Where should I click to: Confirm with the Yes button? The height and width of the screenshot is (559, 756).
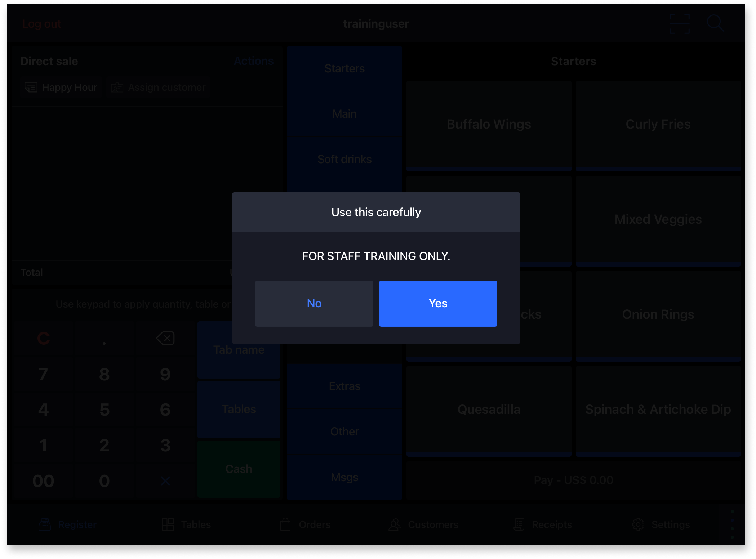tap(438, 303)
